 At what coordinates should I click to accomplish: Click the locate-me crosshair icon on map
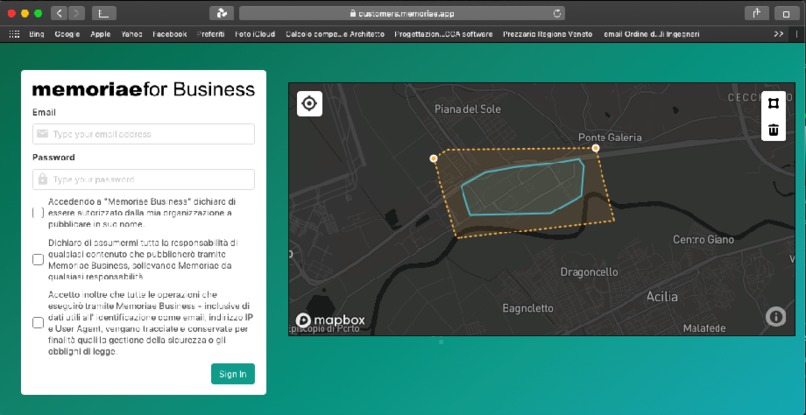tap(309, 104)
